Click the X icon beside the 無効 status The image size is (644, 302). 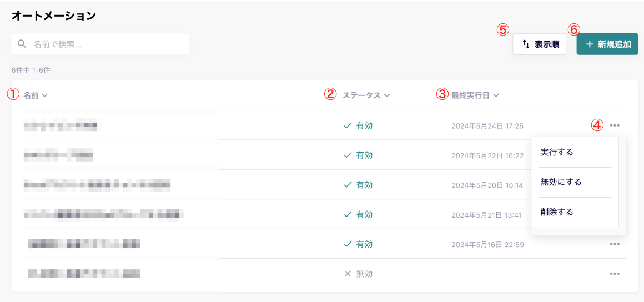point(348,274)
